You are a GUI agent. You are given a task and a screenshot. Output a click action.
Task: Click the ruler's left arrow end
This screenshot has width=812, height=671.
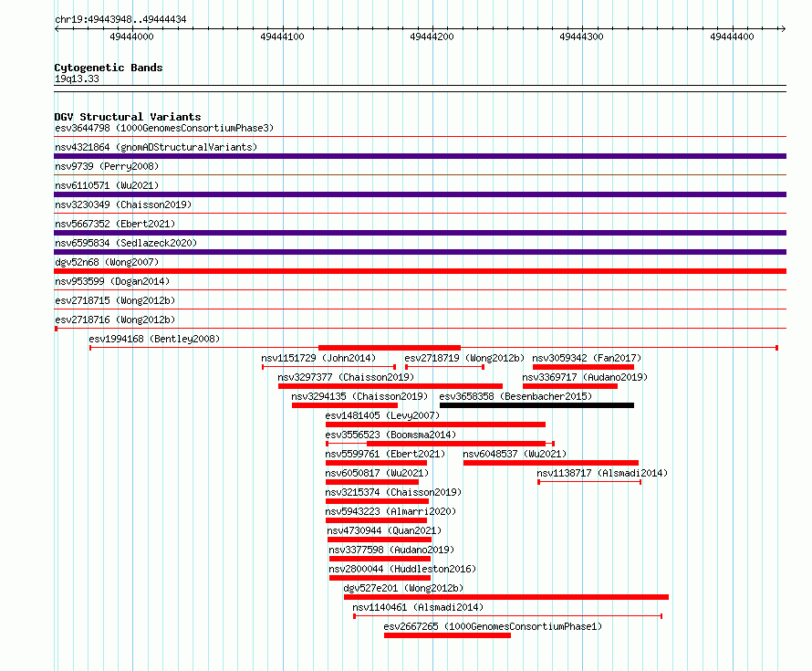point(57,28)
